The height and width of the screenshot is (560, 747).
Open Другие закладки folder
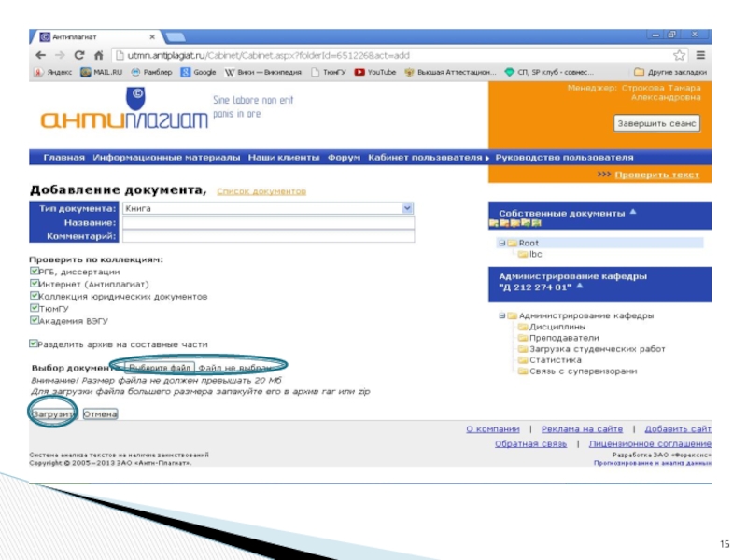click(x=670, y=72)
